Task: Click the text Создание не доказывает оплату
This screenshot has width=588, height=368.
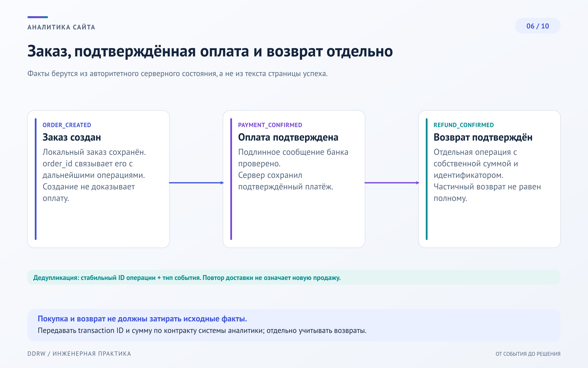Action: tap(89, 192)
